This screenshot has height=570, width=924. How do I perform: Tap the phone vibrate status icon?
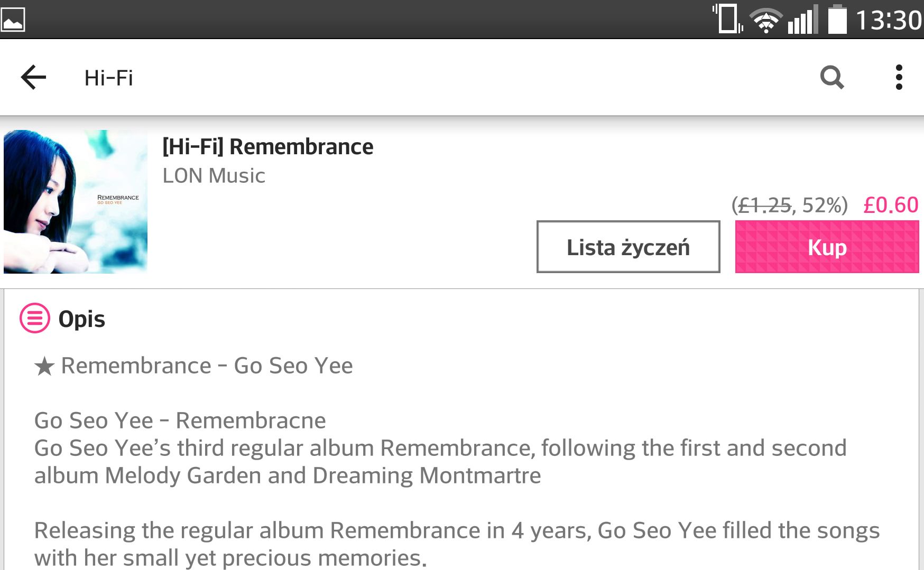point(728,18)
